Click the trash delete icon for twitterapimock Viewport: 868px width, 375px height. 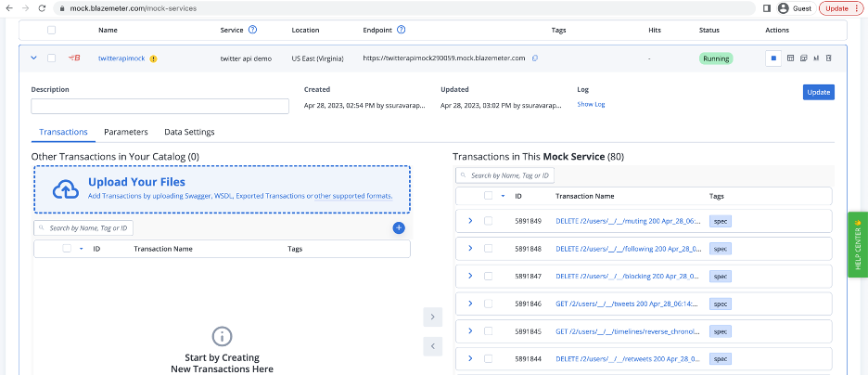pyautogui.click(x=829, y=58)
